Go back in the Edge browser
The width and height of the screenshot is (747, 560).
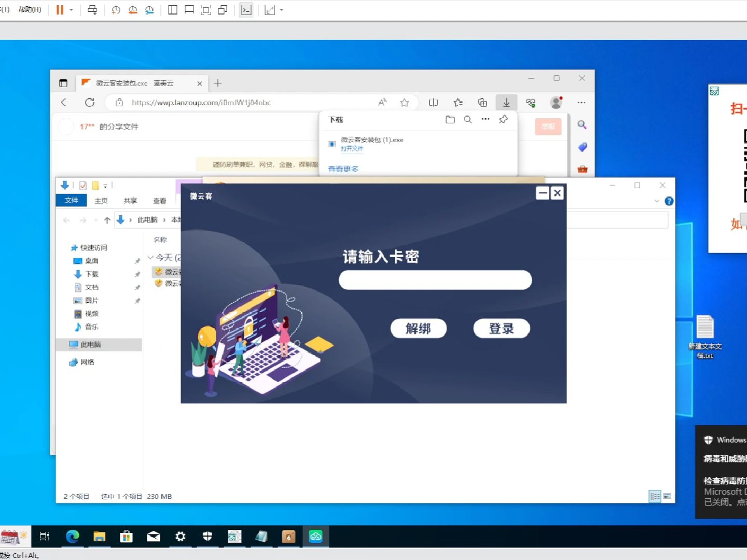click(64, 102)
